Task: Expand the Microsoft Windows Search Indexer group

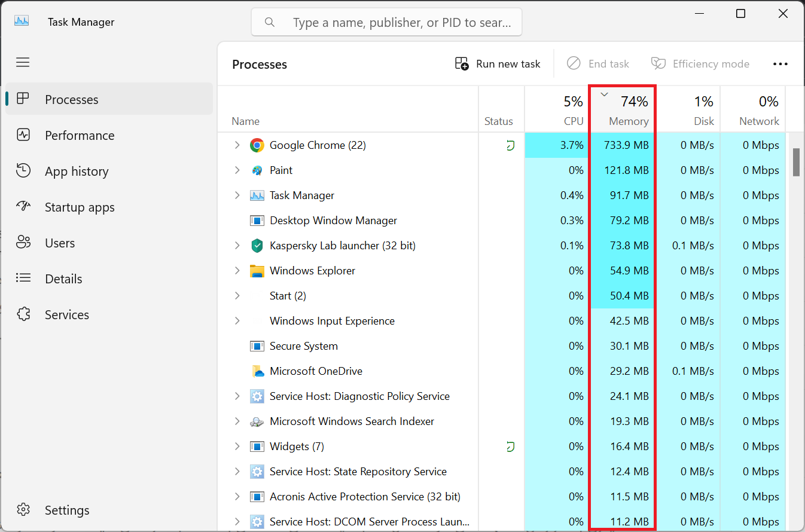Action: pos(237,421)
